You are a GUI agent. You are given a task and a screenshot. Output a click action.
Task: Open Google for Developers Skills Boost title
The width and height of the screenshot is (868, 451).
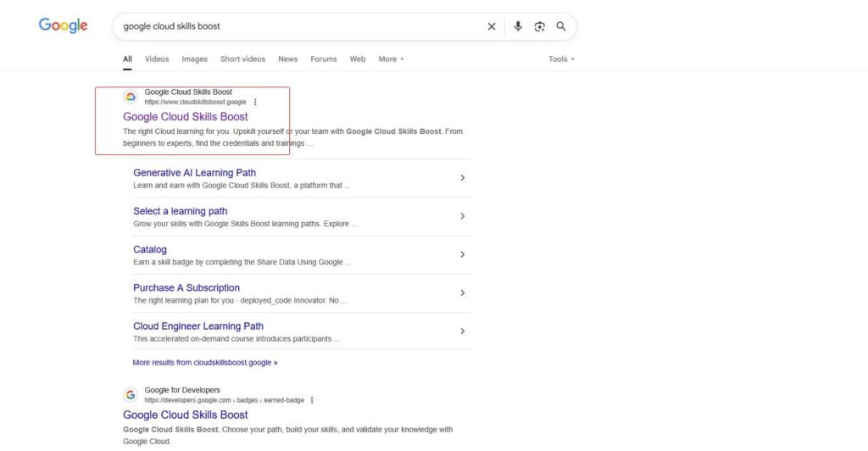coord(186,415)
